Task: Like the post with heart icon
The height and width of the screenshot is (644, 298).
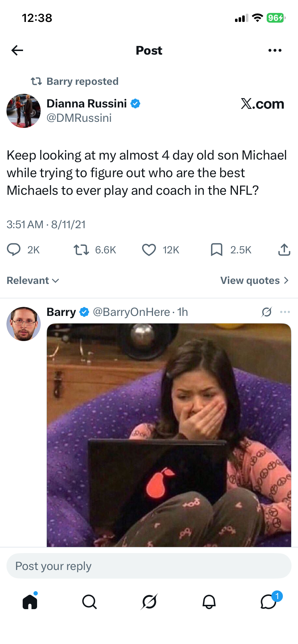Action: [149, 249]
